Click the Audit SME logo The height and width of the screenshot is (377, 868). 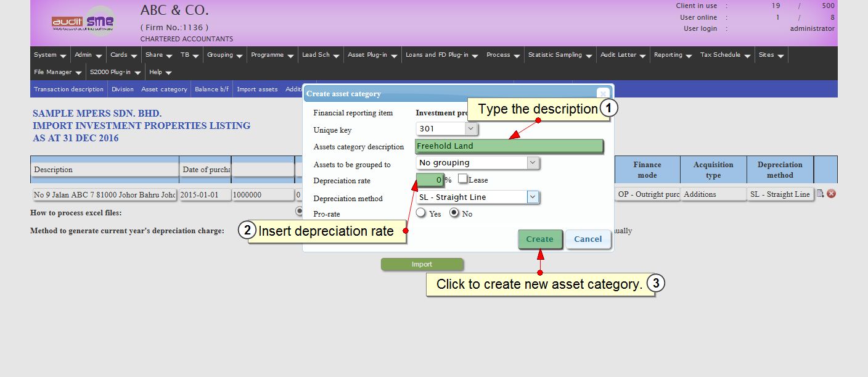point(83,22)
